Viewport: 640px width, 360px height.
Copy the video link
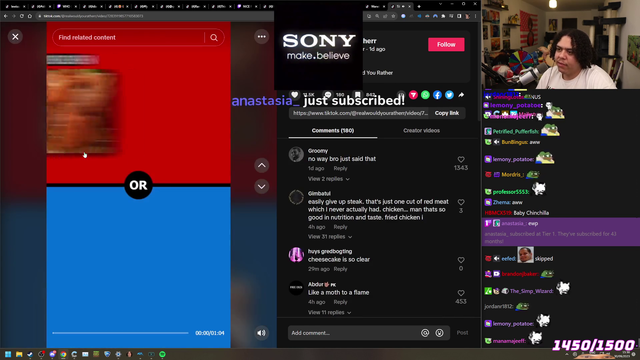tap(447, 113)
